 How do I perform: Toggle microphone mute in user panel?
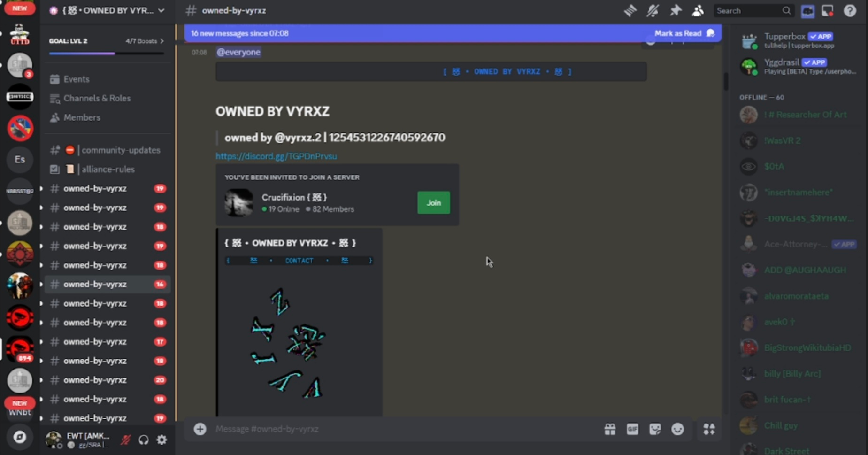pos(125,440)
